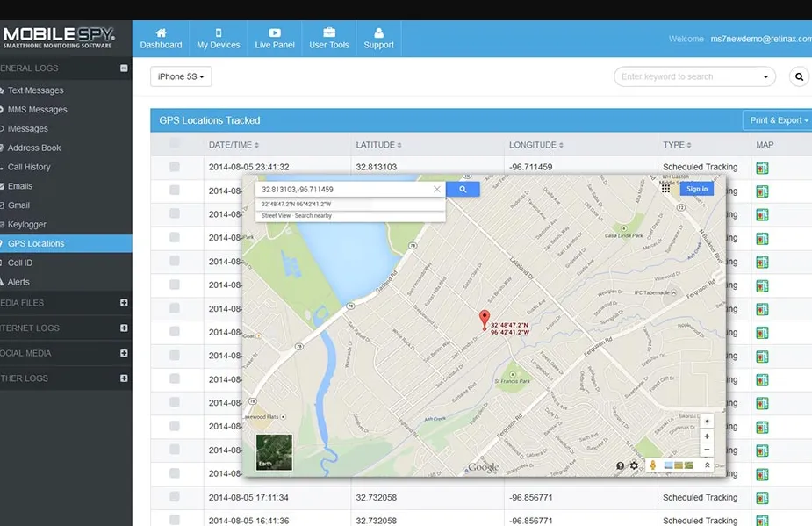Open the iPhone 5S device dropdown
Viewport: 812px width, 526px height.
pos(181,76)
